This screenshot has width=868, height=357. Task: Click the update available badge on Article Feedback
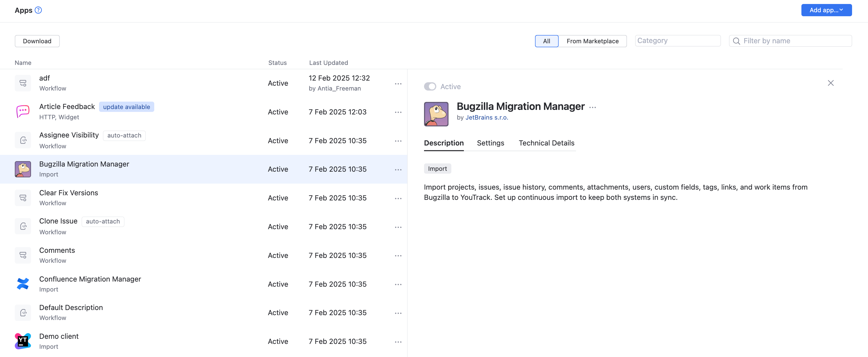click(126, 106)
